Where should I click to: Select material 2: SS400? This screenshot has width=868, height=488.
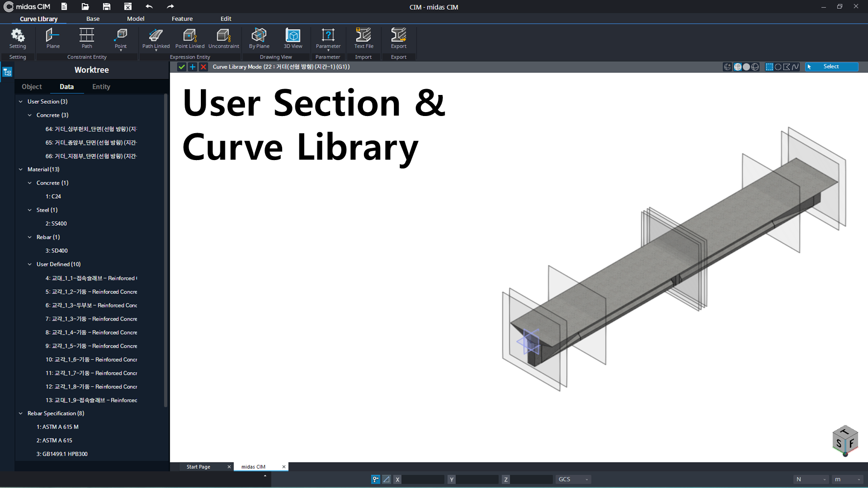coord(56,224)
